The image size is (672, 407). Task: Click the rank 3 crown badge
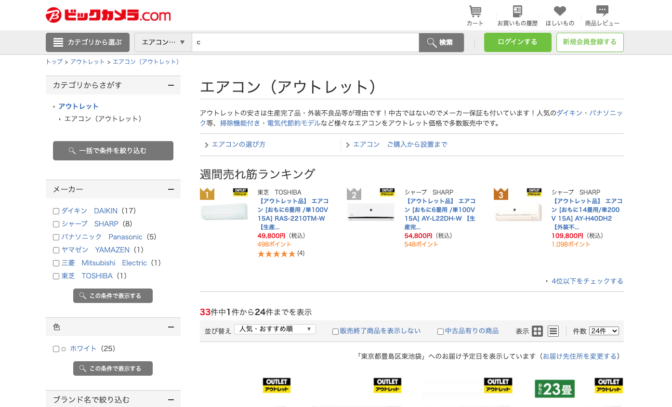point(501,194)
